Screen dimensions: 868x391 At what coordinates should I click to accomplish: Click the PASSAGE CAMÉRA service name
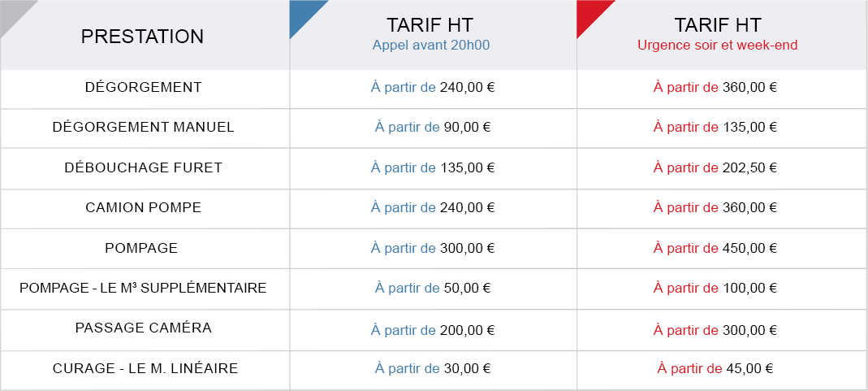coord(144,328)
